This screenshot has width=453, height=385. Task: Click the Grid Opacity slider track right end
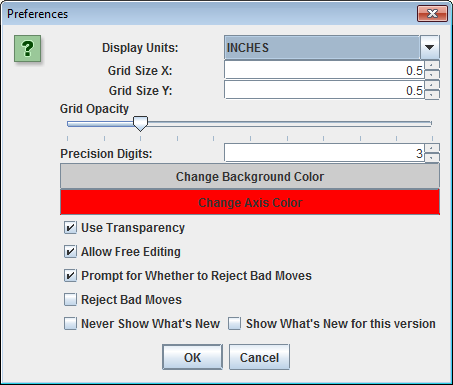[x=430, y=124]
